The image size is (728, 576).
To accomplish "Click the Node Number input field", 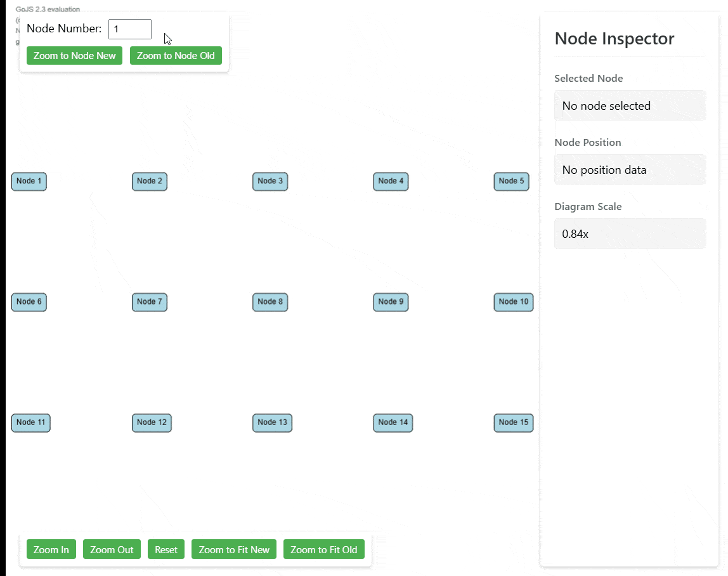I will pos(130,29).
